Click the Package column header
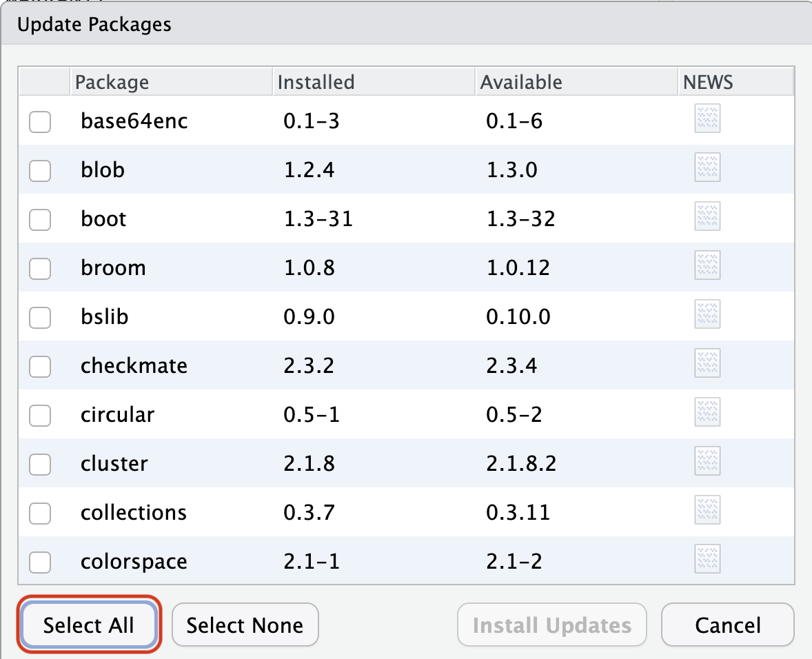This screenshot has width=812, height=659. point(112,81)
